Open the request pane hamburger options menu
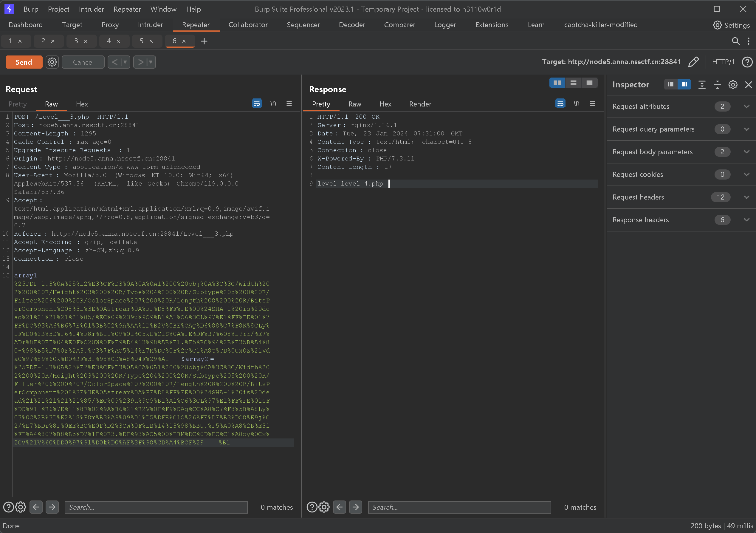 (289, 104)
